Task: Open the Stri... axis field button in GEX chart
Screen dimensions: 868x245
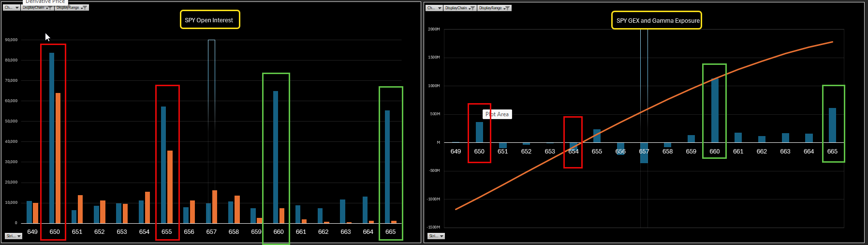Action: click(x=436, y=236)
